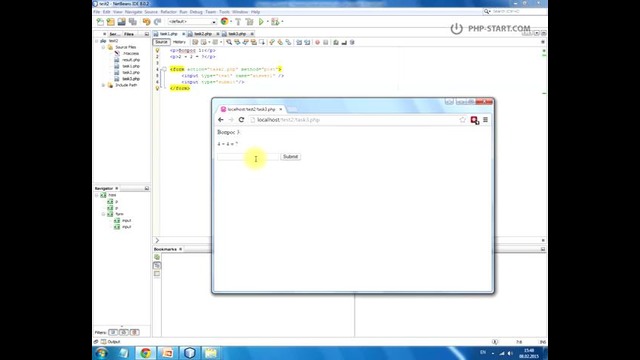Screen dimensions: 640x360
Task: Click the second icon in Bookmarks panel sidebar
Action: click(x=157, y=265)
